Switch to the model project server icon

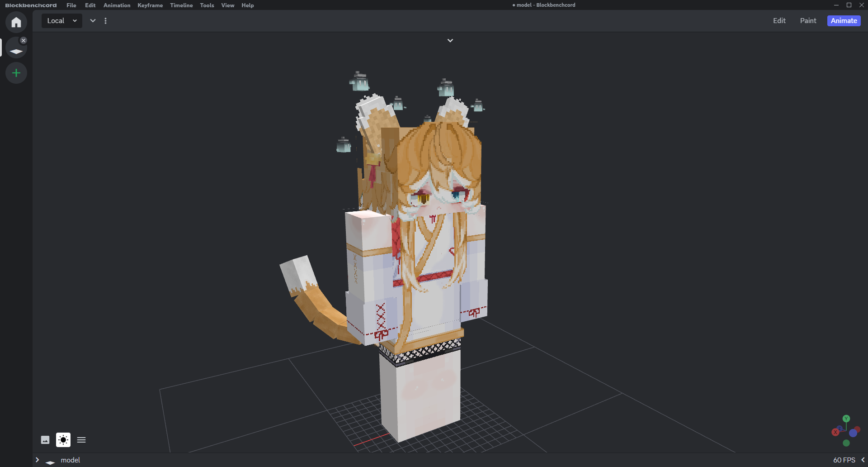click(16, 50)
